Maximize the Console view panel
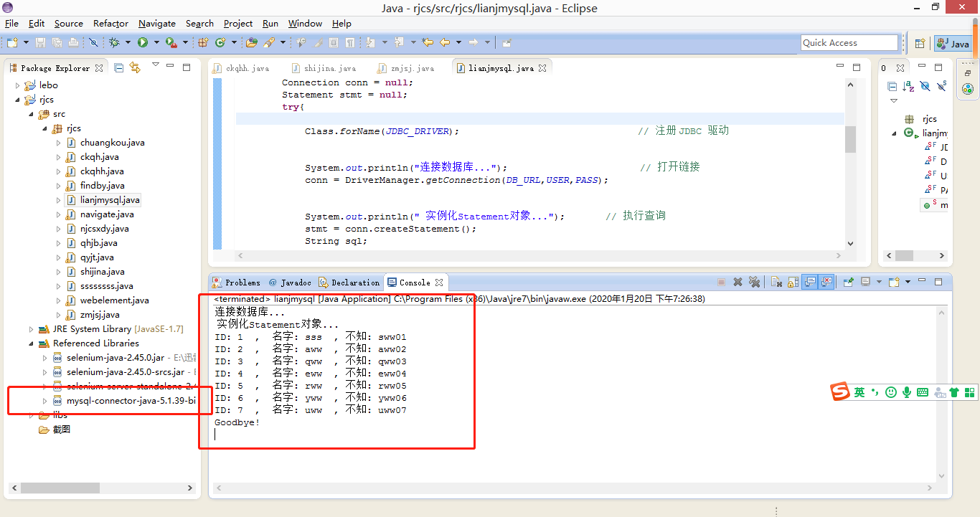 [938, 282]
